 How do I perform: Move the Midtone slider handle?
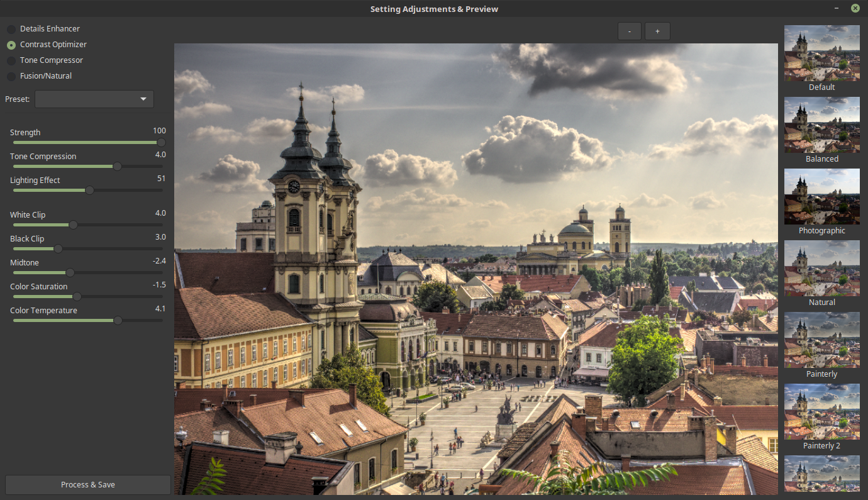pyautogui.click(x=70, y=273)
